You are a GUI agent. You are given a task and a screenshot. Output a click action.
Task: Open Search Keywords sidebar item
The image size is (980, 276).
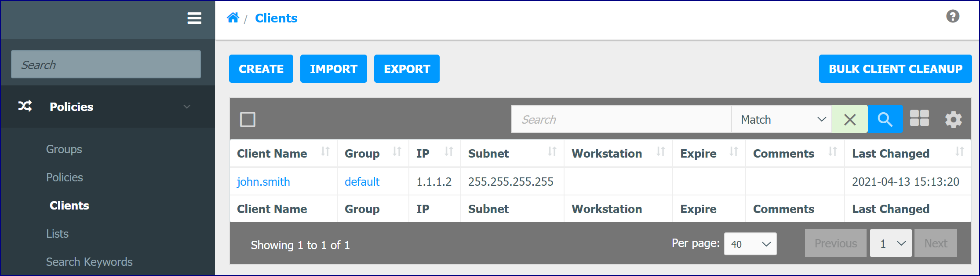pos(89,262)
